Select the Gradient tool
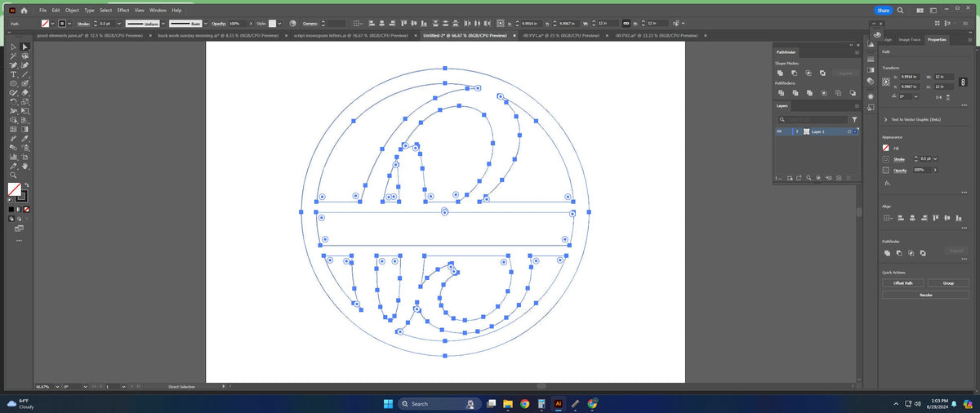Image resolution: width=980 pixels, height=413 pixels. coord(25,129)
